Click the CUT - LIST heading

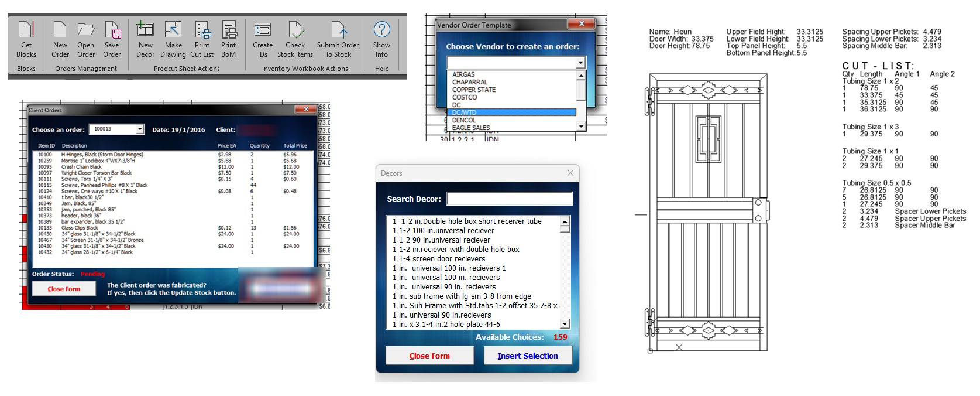878,66
